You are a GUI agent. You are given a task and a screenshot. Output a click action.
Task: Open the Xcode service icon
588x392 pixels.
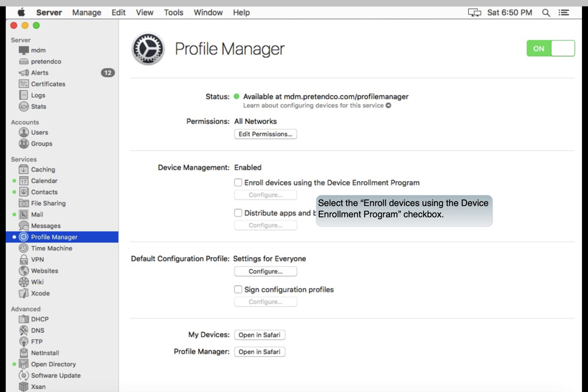coord(24,293)
